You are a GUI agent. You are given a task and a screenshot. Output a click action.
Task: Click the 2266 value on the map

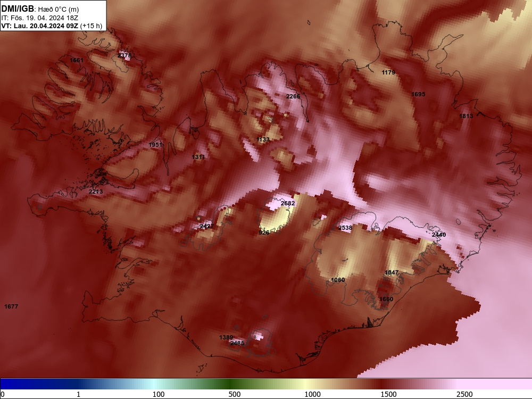coord(293,96)
